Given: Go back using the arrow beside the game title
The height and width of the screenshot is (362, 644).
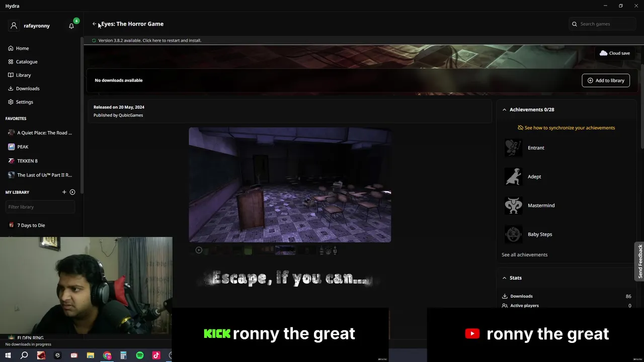Looking at the screenshot, I should (x=94, y=24).
